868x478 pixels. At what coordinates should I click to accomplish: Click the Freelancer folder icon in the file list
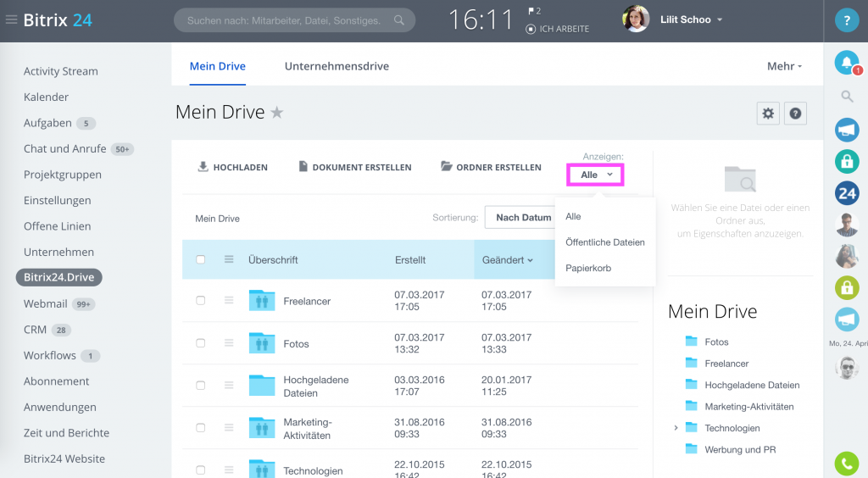pyautogui.click(x=262, y=300)
